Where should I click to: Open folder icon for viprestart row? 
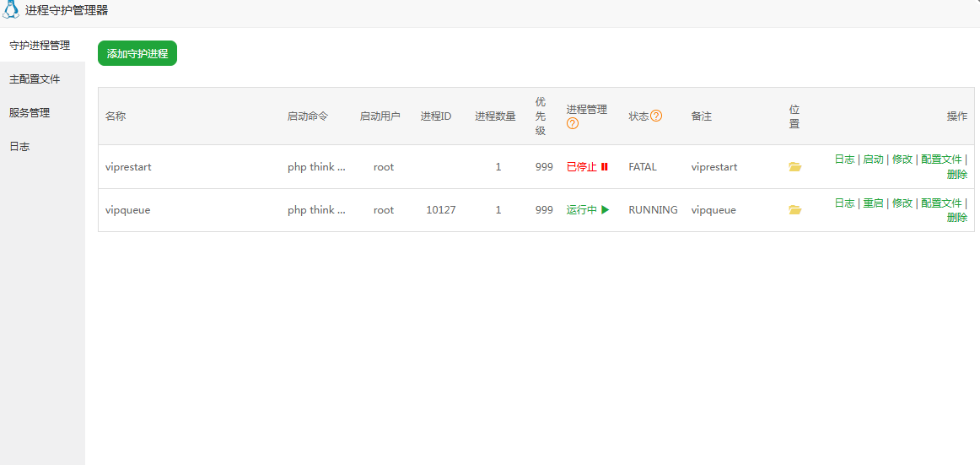794,167
